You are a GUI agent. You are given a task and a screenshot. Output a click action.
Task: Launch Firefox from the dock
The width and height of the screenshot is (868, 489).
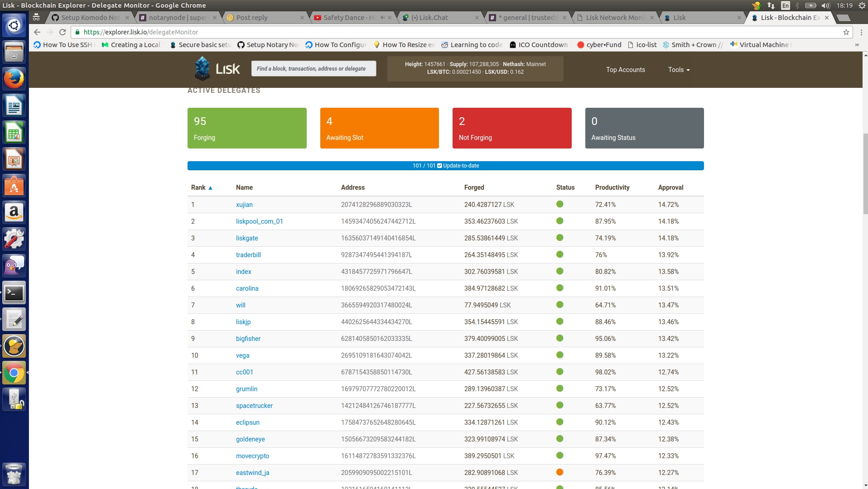14,79
